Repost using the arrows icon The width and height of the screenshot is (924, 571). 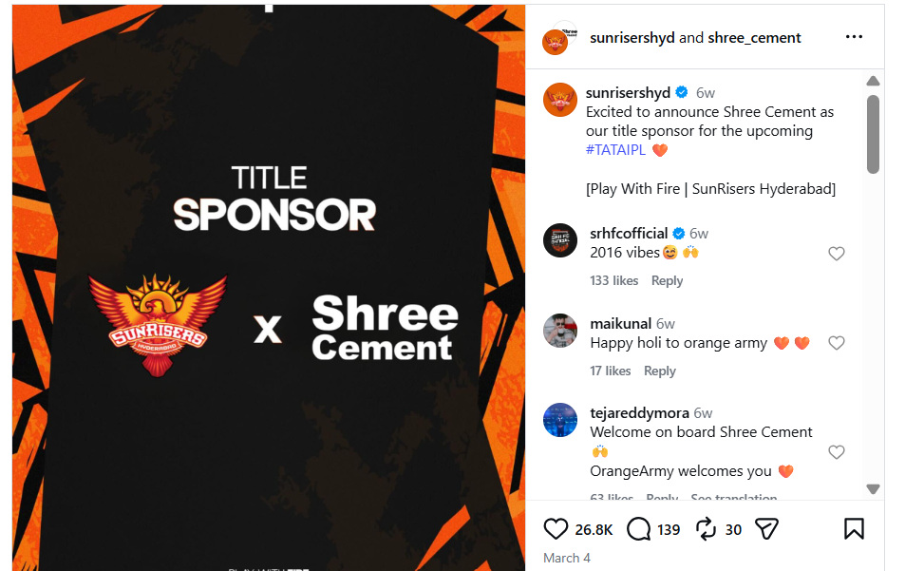point(706,529)
